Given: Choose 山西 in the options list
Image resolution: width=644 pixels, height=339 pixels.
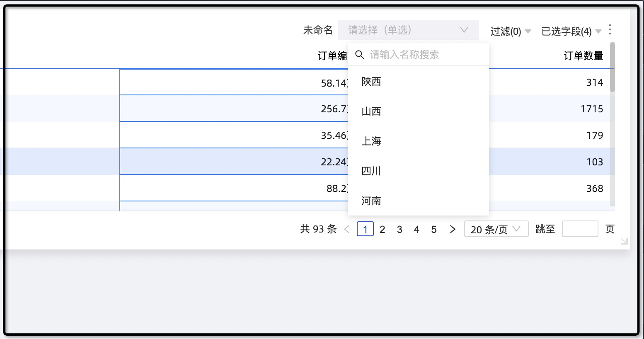Looking at the screenshot, I should pos(371,111).
